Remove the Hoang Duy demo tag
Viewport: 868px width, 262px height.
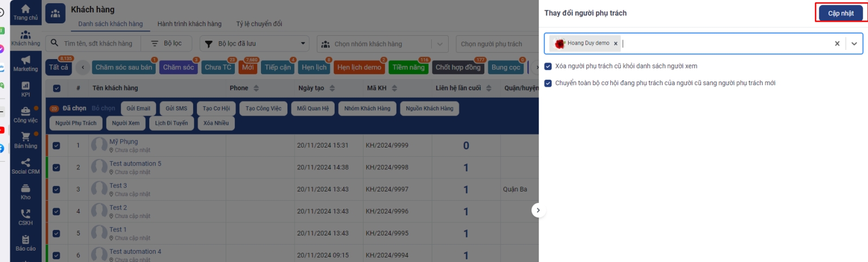click(616, 43)
